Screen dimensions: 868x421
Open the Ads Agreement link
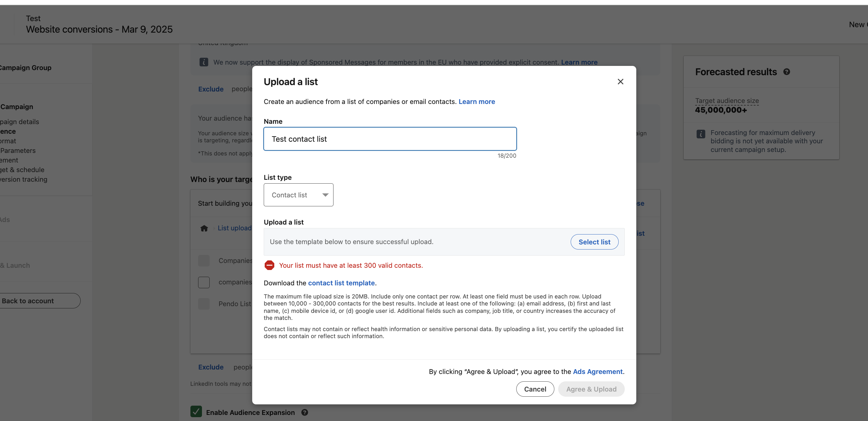598,371
